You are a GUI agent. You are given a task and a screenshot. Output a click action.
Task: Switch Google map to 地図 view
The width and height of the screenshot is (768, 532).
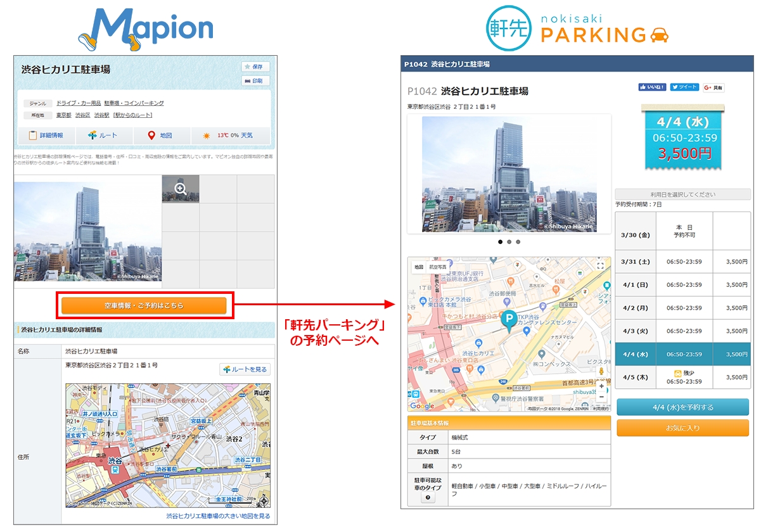419,267
